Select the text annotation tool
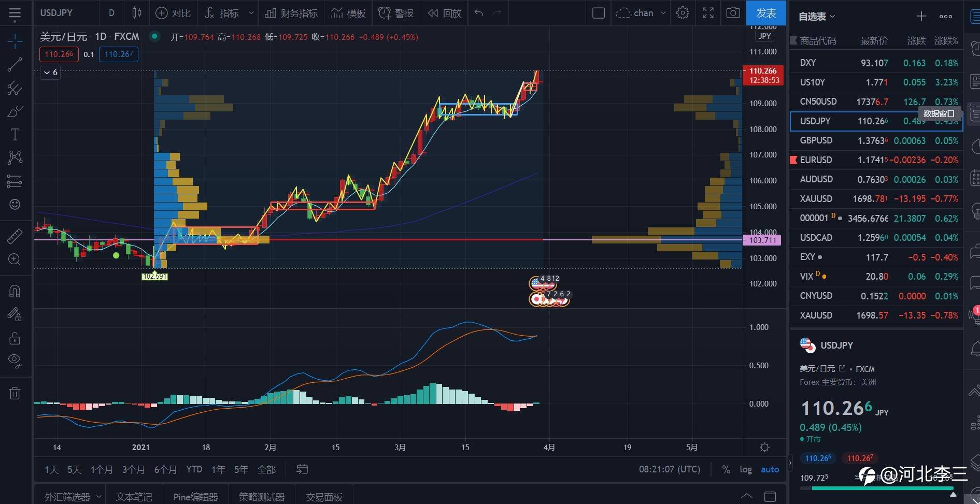The image size is (980, 504). click(15, 135)
